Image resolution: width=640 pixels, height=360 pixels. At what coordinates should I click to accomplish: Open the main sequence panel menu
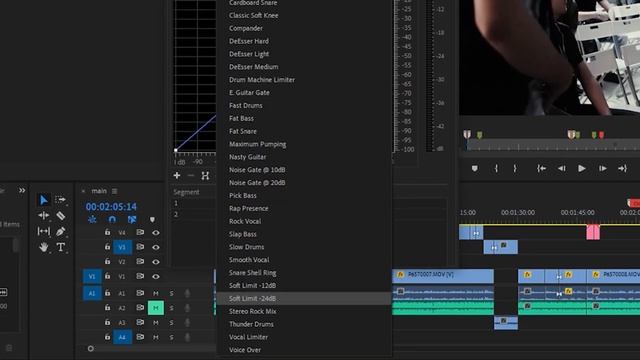pos(115,191)
